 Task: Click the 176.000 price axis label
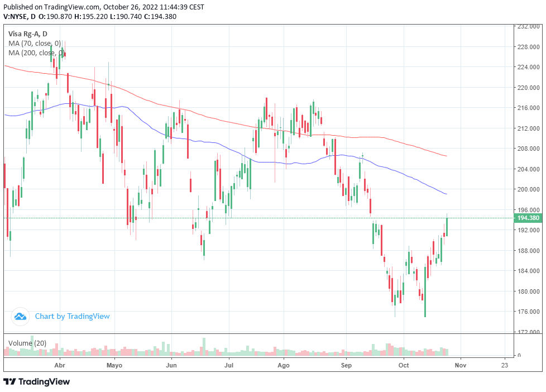point(529,312)
